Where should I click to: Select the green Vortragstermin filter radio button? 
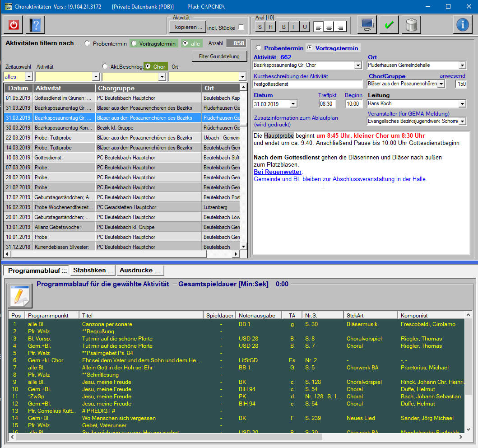pos(134,43)
